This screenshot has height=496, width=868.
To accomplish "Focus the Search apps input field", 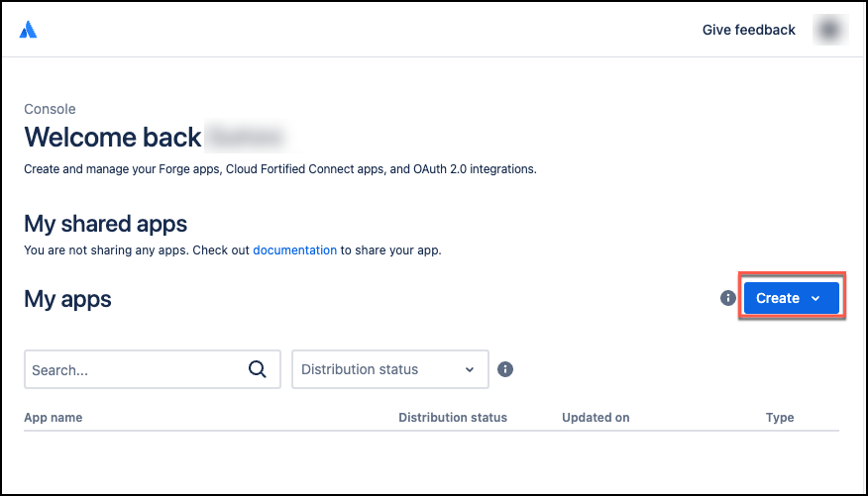I will coord(153,369).
